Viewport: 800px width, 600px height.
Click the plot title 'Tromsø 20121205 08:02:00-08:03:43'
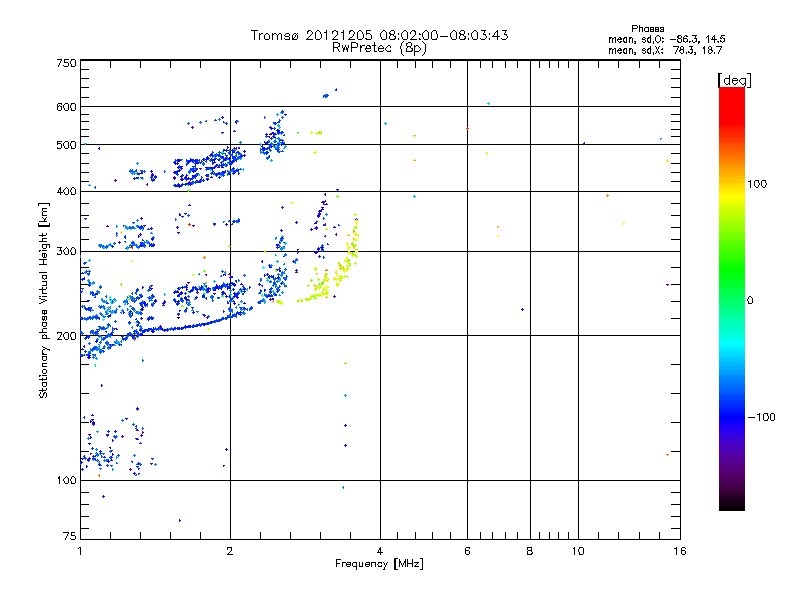379,35
